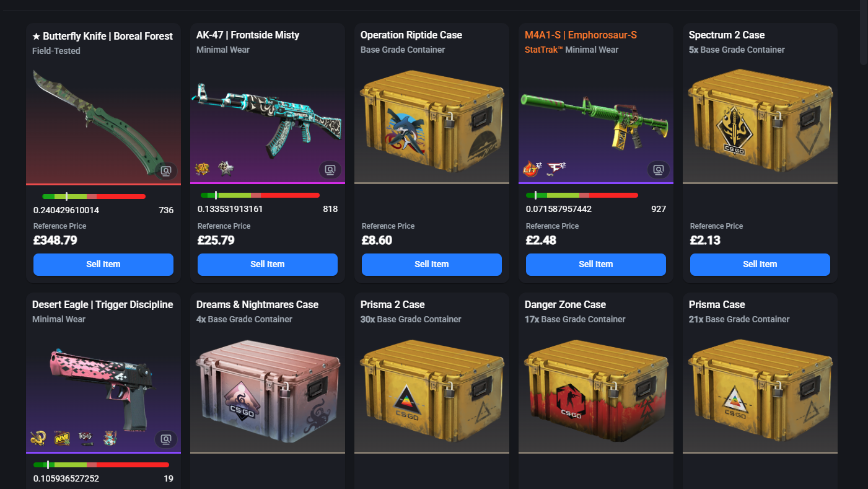The width and height of the screenshot is (868, 489).
Task: Select the Prisma 2 Case image
Action: (432, 391)
